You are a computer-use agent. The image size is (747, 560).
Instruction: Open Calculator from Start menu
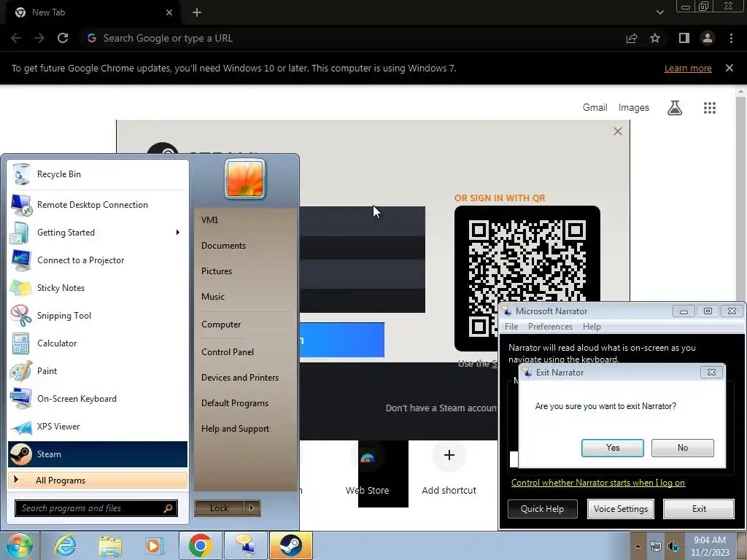98,343
